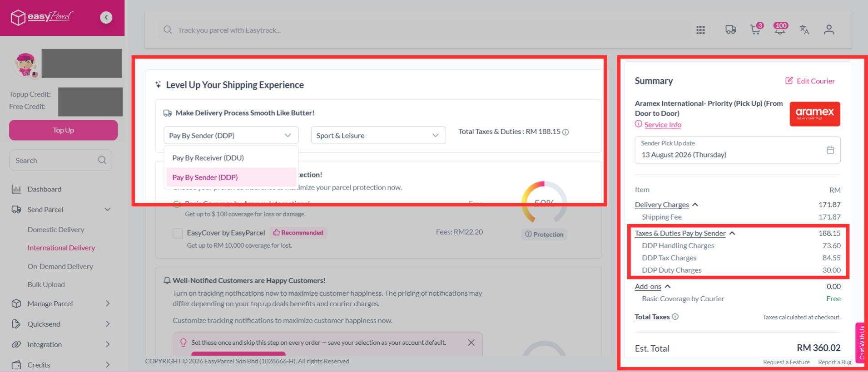868x372 pixels.
Task: Click the info icon beside Total Taxes & Duties
Action: coord(565,132)
